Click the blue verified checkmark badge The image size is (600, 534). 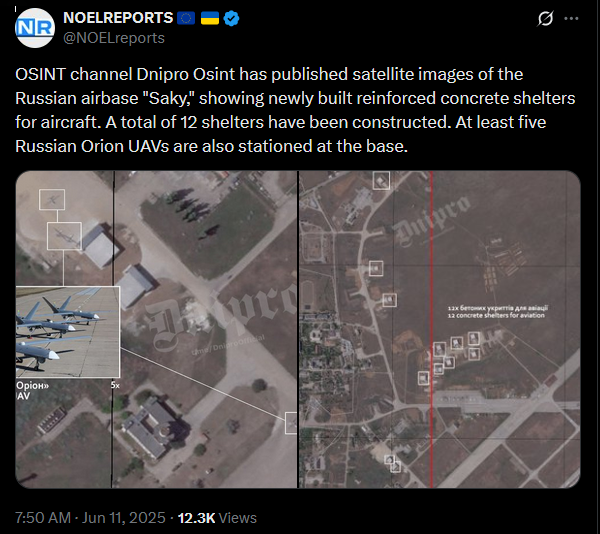pyautogui.click(x=231, y=18)
